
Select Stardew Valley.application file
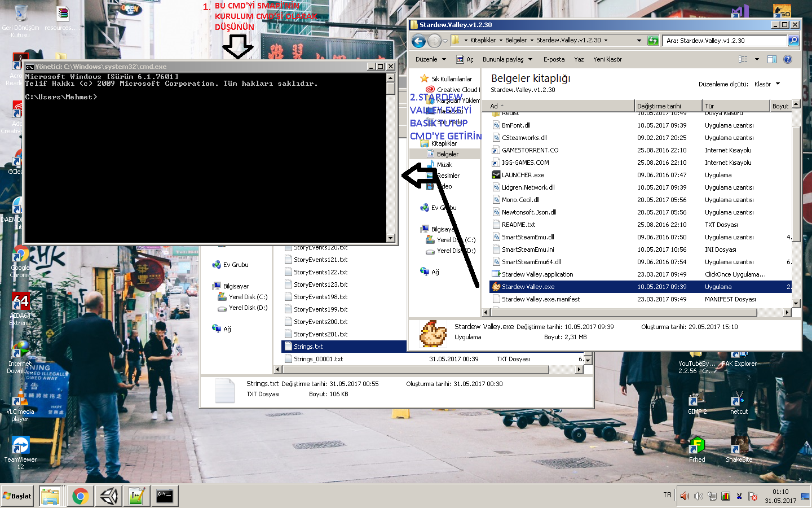pos(537,274)
